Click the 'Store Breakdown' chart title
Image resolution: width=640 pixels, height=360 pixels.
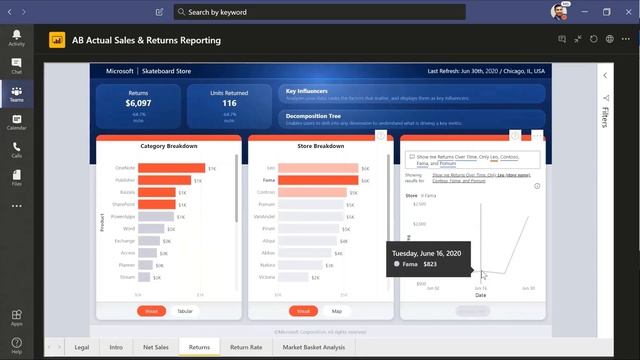(x=321, y=146)
